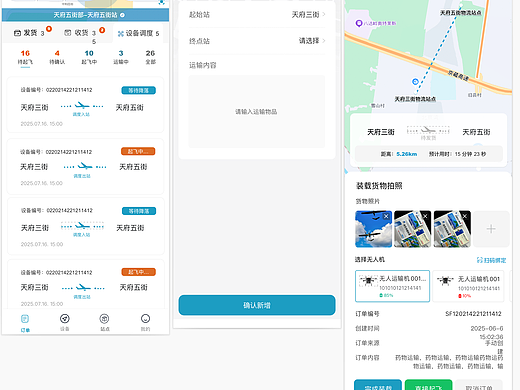Click plane icon on first dispatch card
Image resolution: width=520 pixels, height=390 pixels.
click(x=82, y=106)
